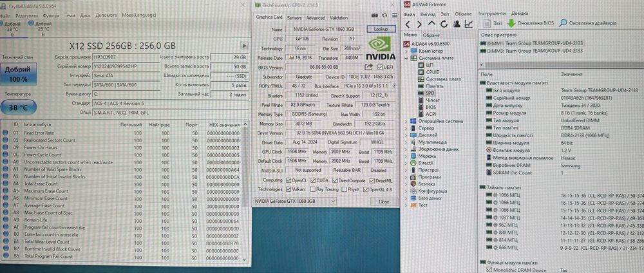Click Вольтаж модуля row icon
The image size is (644, 273).
[x=489, y=150]
